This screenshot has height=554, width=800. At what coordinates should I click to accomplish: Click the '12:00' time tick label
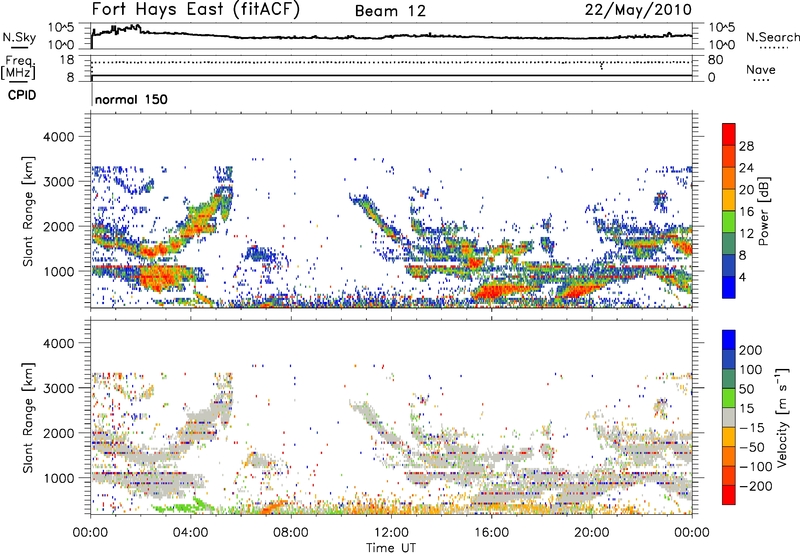pos(391,533)
